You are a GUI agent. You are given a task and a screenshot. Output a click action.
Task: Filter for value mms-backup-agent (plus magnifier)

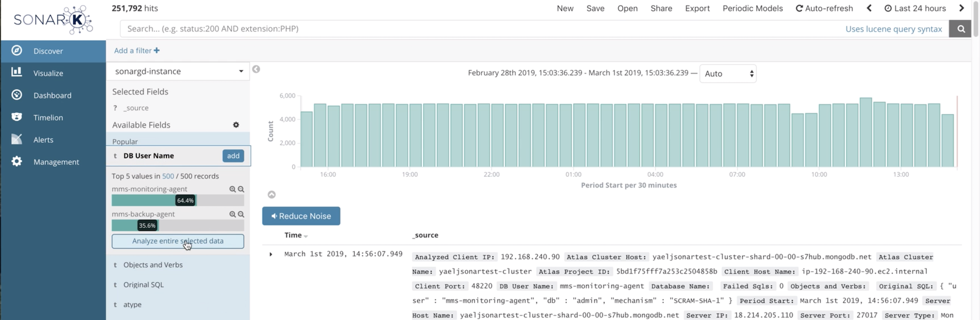point(233,214)
